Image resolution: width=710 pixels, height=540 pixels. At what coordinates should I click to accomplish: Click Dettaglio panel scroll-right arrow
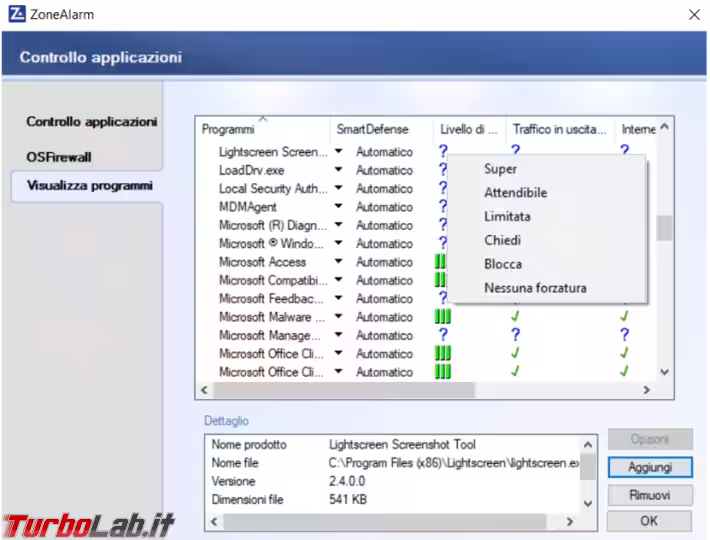[x=570, y=522]
